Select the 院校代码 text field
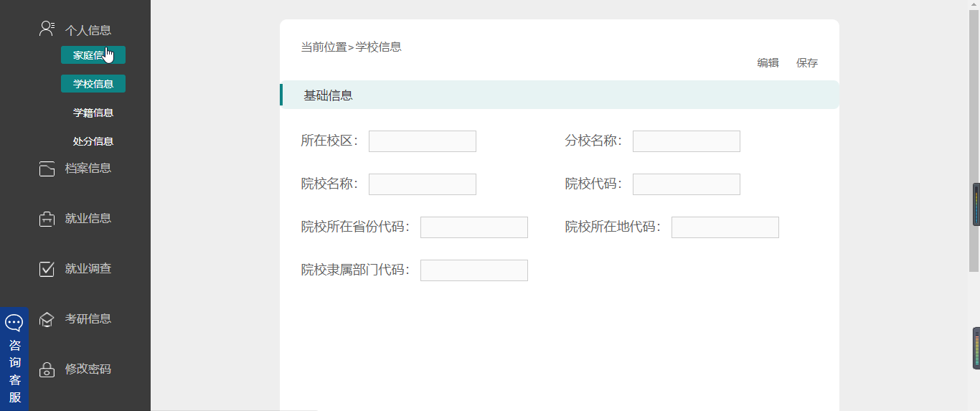This screenshot has width=980, height=411. pos(687,184)
